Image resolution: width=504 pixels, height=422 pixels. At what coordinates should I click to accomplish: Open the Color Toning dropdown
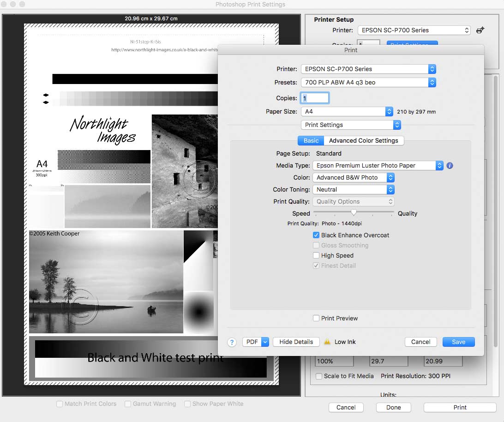tap(353, 189)
